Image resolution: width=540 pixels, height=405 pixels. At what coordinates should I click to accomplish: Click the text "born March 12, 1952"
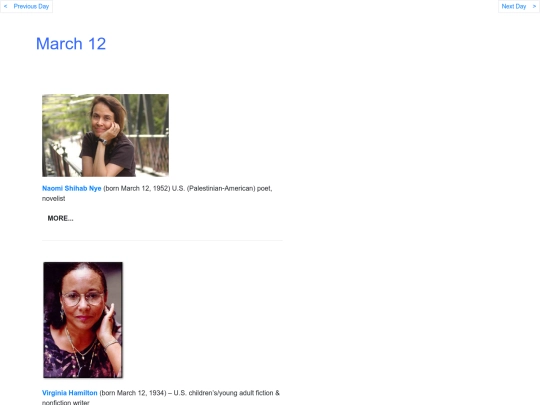137,188
